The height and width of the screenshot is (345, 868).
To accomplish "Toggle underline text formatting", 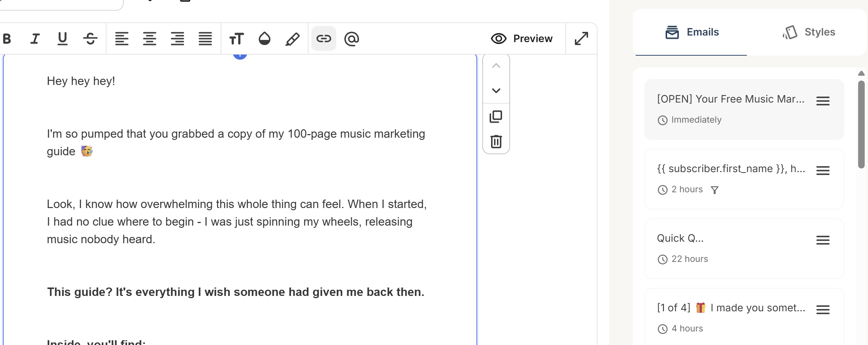I will (63, 38).
